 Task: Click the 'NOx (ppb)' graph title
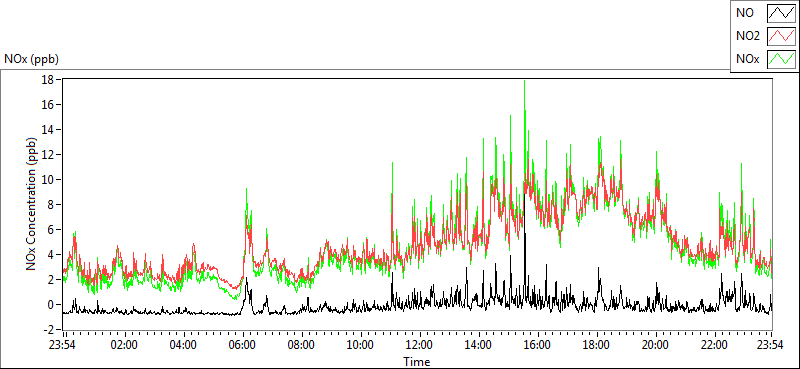point(31,59)
